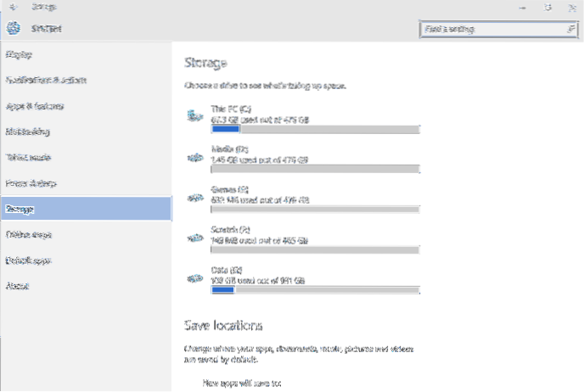Screen dimensions: 584x392
Task: Click the Games (E:) usage bar
Action: click(x=315, y=210)
